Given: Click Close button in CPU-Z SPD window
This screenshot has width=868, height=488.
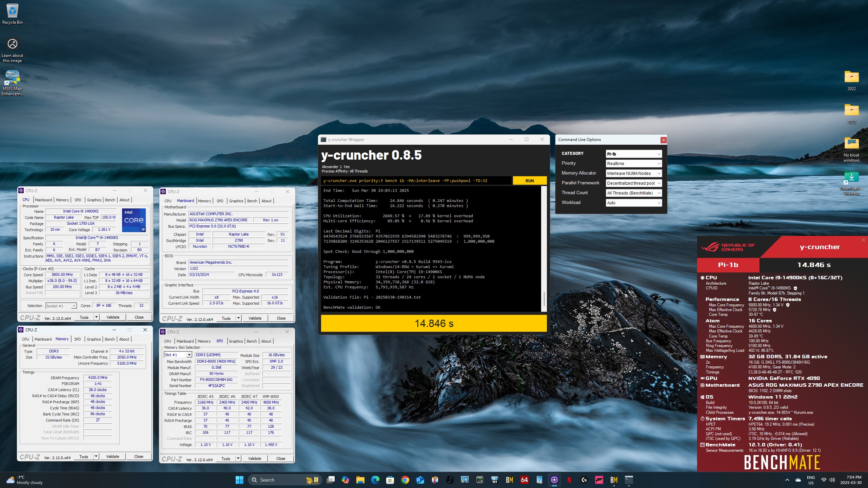Looking at the screenshot, I should 281,459.
